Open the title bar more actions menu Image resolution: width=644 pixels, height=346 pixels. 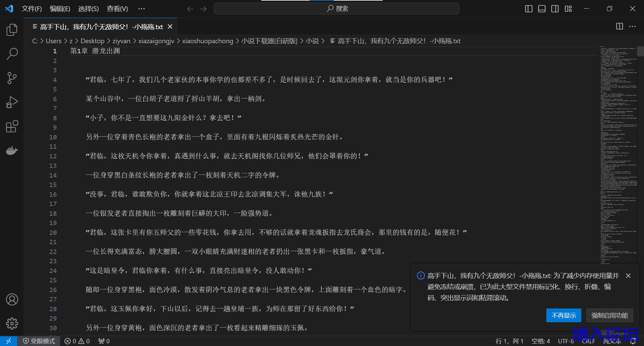(x=141, y=9)
